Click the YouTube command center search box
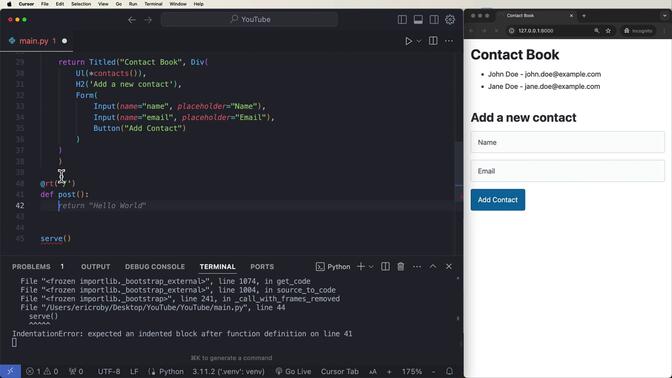 pyautogui.click(x=249, y=19)
